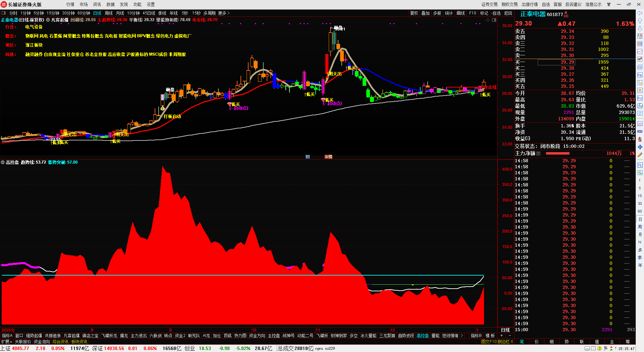Screen dimensions: 644x352
Task: Select monthly 月 period in right sidebar
Action: [x=640, y=235]
